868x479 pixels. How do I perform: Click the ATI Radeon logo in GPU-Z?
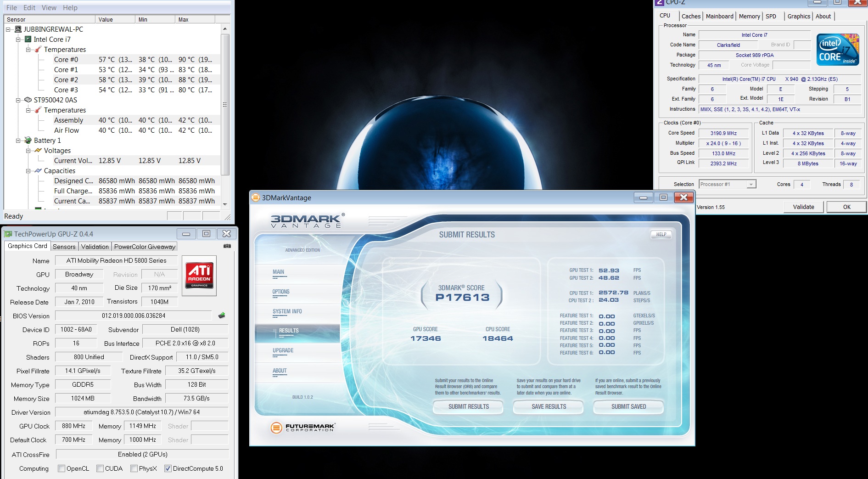(x=199, y=276)
